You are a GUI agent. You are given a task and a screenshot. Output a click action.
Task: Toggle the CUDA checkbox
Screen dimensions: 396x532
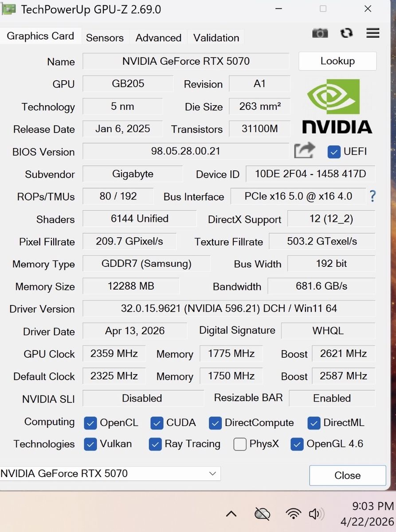(157, 423)
